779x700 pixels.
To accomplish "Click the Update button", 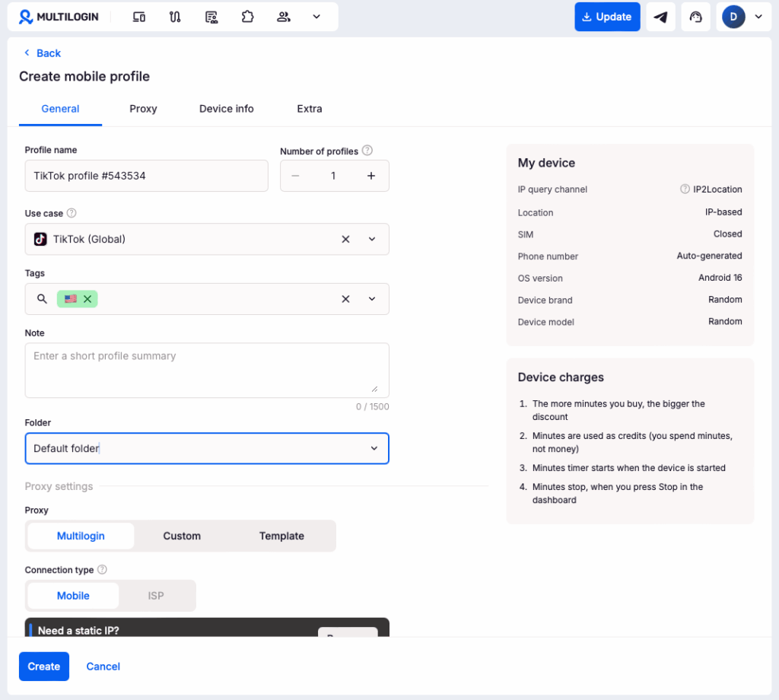I will point(607,17).
